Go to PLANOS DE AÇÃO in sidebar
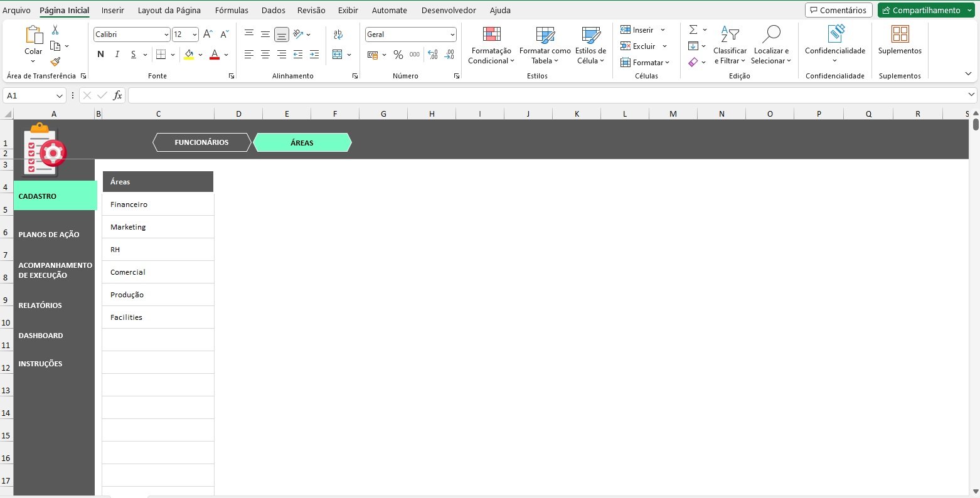Image resolution: width=980 pixels, height=498 pixels. click(x=49, y=235)
